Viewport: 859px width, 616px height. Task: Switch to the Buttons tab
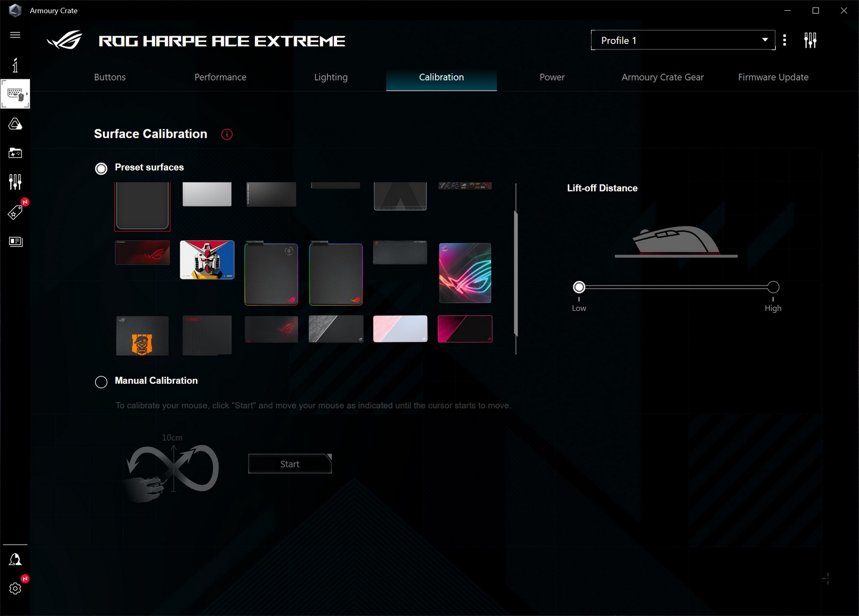(110, 77)
